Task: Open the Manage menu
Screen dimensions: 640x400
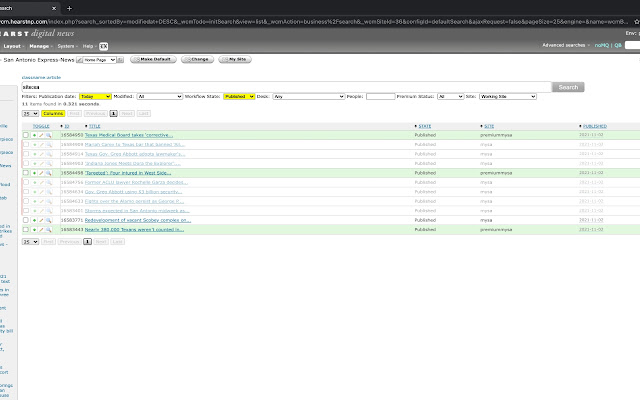Action: (x=41, y=47)
